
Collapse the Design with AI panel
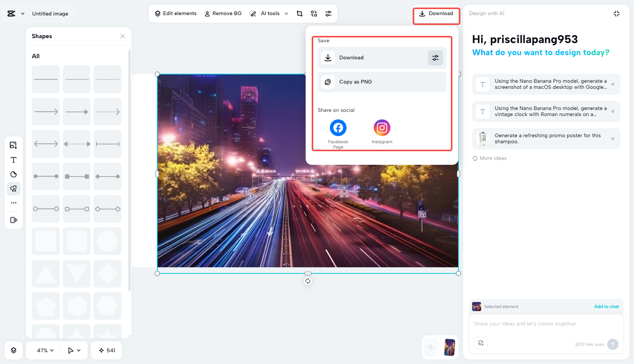pyautogui.click(x=617, y=14)
